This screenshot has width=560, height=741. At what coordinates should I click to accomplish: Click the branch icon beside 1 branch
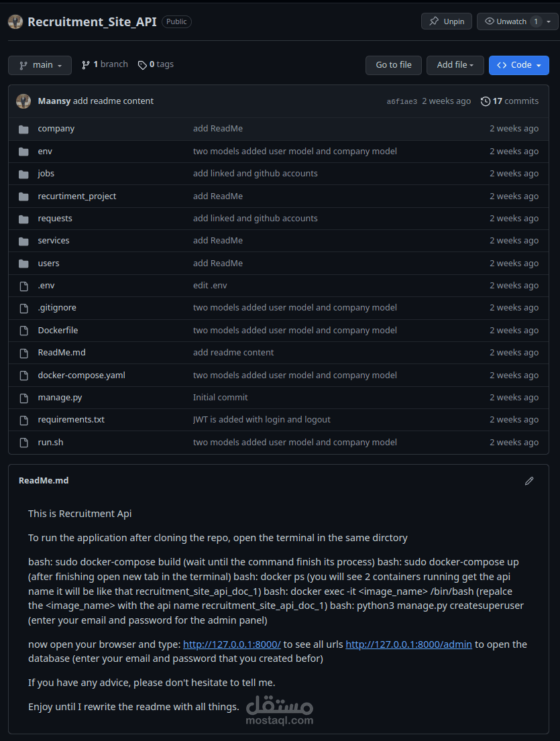86,65
